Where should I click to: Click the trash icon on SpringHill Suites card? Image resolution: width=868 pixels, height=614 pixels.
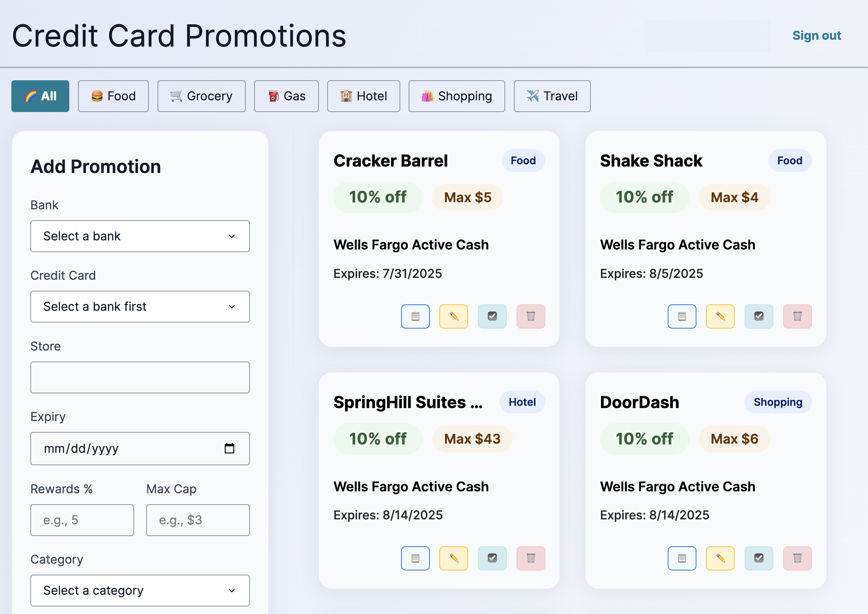pos(531,558)
